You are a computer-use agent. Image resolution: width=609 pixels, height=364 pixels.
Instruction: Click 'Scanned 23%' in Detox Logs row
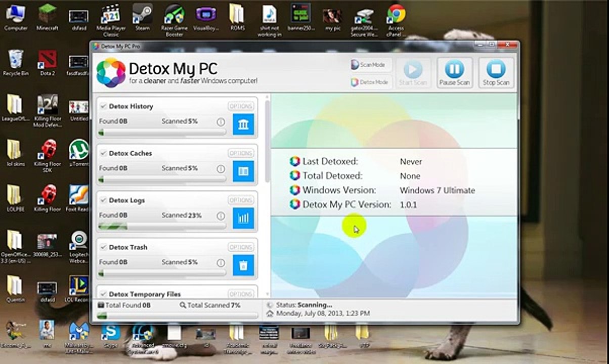pyautogui.click(x=182, y=215)
